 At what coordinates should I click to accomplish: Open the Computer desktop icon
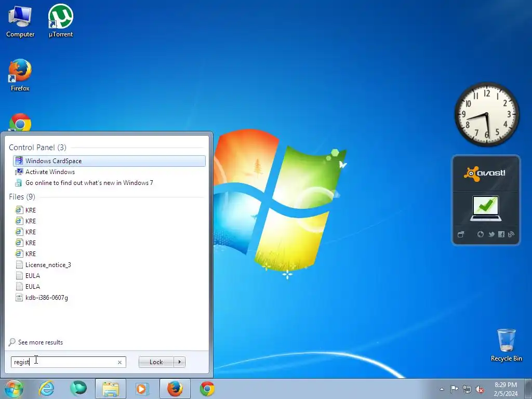[20, 21]
